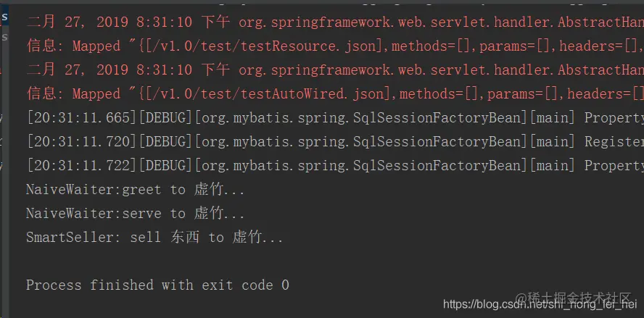
Task: Click the [20:31:11.722] timestamp log entry
Action: click(82, 165)
